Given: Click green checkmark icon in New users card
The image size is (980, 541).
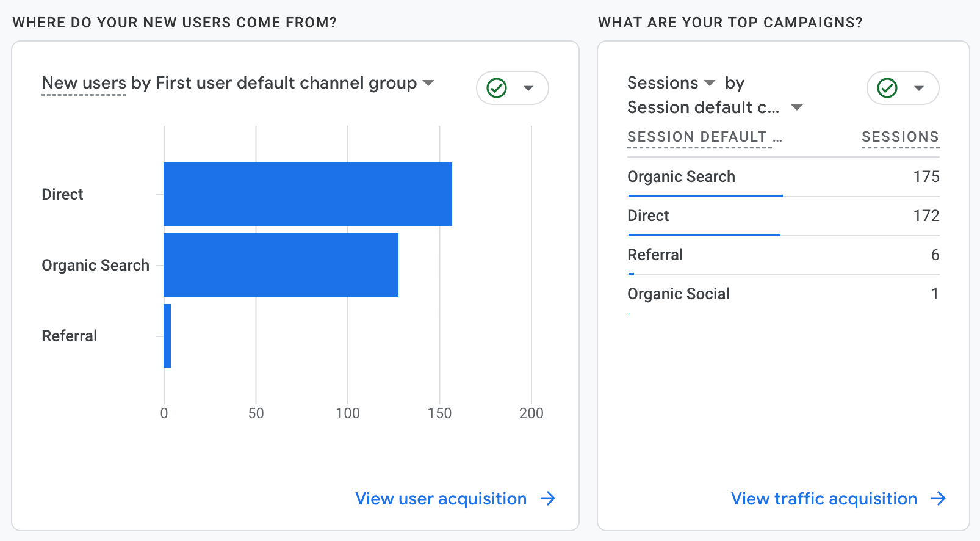Looking at the screenshot, I should coord(497,88).
